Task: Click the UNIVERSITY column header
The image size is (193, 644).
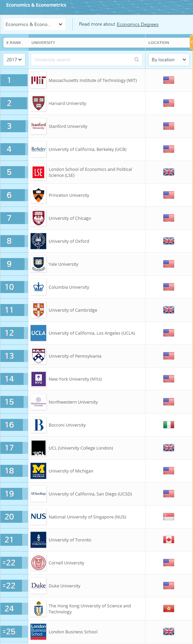Action: (43, 43)
